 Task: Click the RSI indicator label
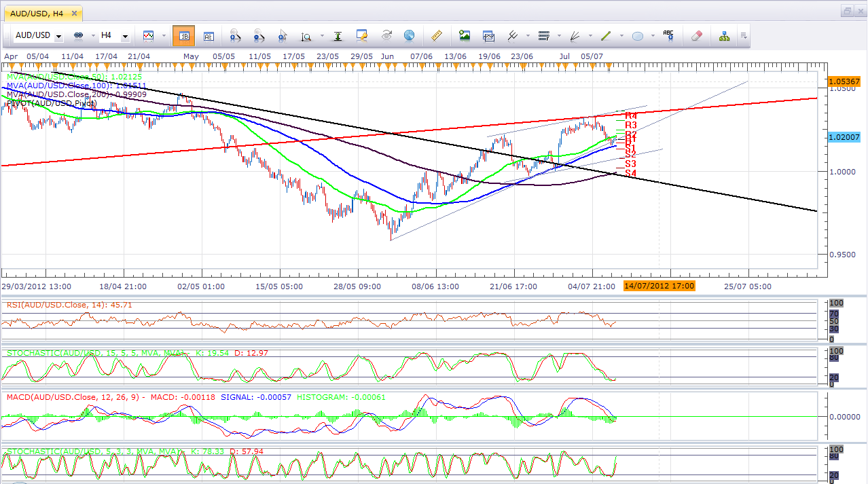pyautogui.click(x=69, y=305)
